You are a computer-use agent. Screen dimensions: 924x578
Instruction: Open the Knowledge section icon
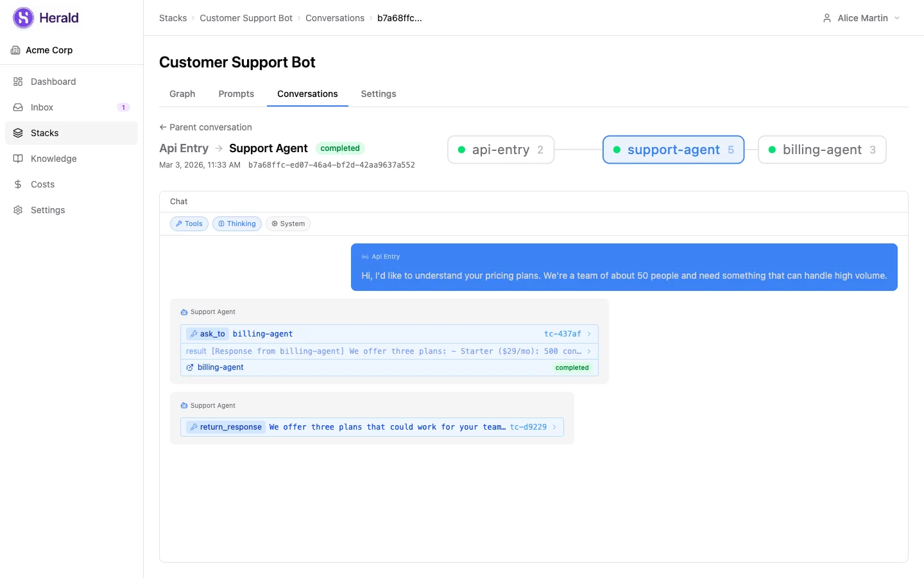coord(18,159)
